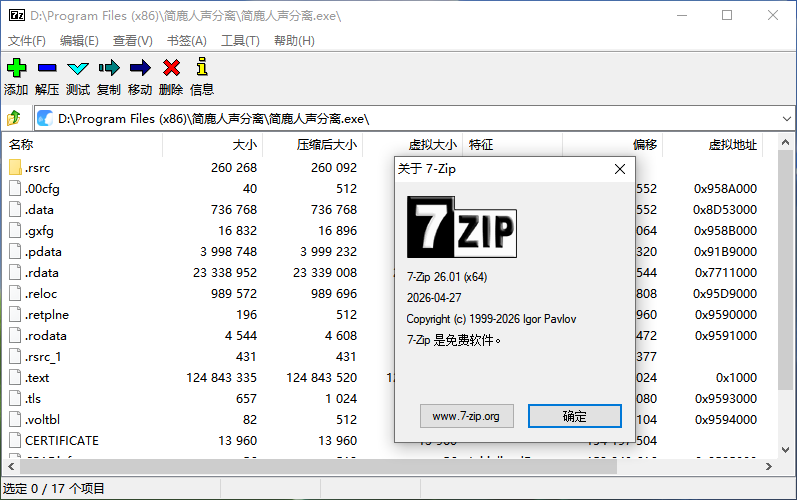Click the Move (移动) blue arrow icon
The height and width of the screenshot is (500, 797).
click(x=140, y=68)
